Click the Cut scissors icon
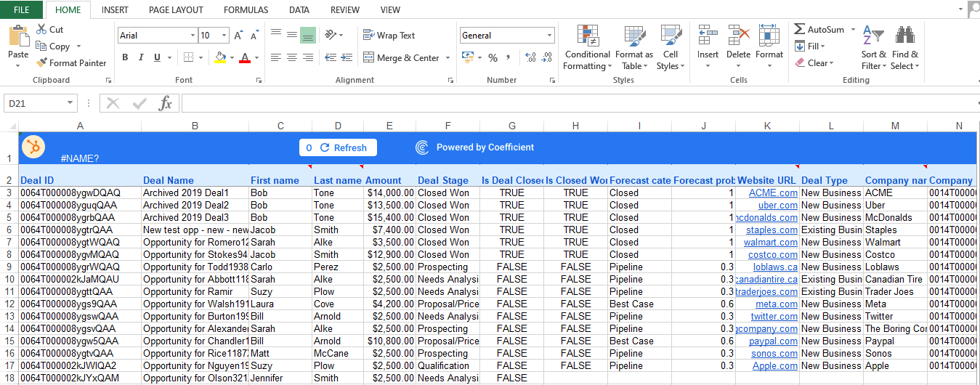This screenshot has width=980, height=385. [x=41, y=30]
